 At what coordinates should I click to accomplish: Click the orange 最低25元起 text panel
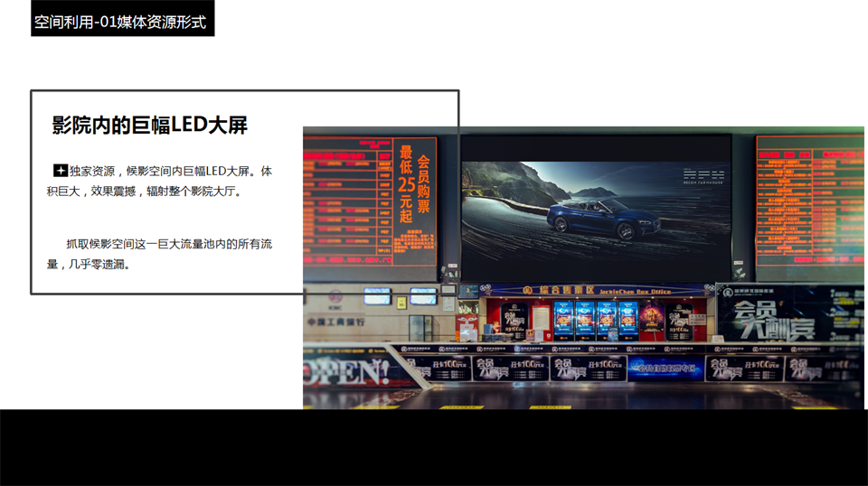point(406,184)
